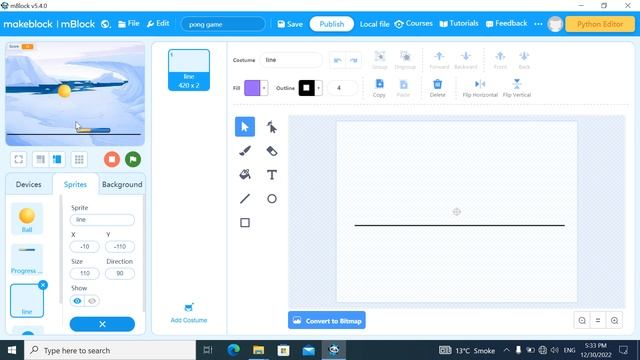Click Add Costume
640x360 pixels.
tap(189, 313)
